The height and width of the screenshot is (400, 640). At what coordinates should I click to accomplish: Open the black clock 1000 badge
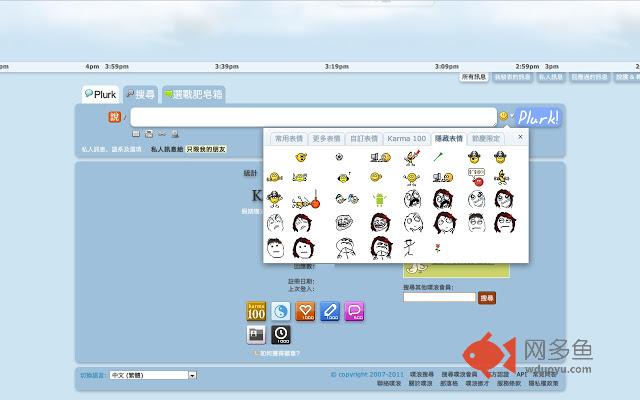(x=281, y=335)
